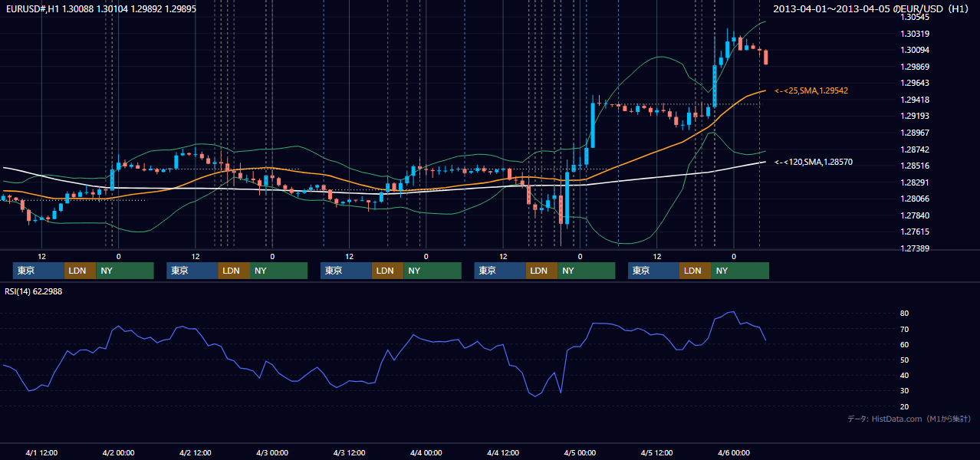Click RSI scale level 50
Viewport: 980px width, 460px height.
pos(905,360)
